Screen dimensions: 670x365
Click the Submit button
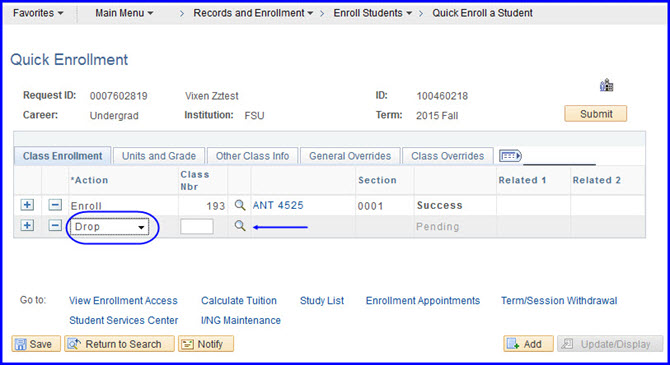(x=596, y=114)
